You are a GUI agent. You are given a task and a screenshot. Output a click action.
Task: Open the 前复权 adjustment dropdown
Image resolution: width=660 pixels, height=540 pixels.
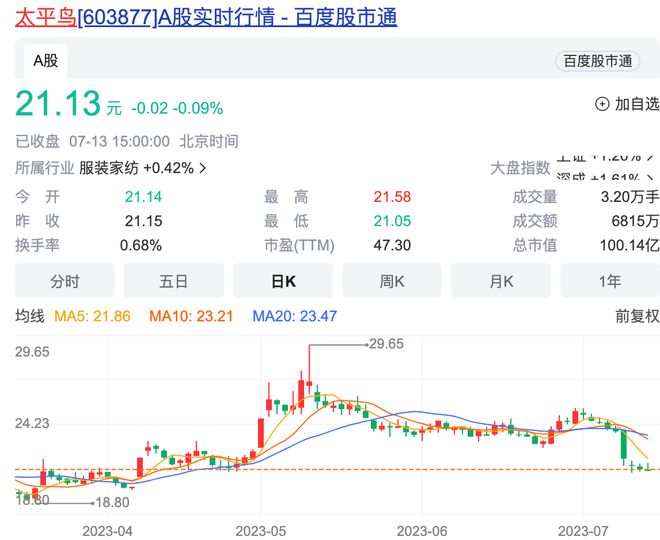click(x=637, y=316)
